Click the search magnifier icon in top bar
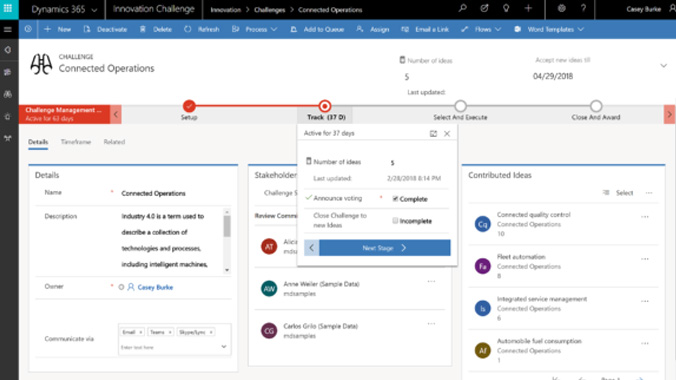The image size is (676, 380). tap(463, 8)
